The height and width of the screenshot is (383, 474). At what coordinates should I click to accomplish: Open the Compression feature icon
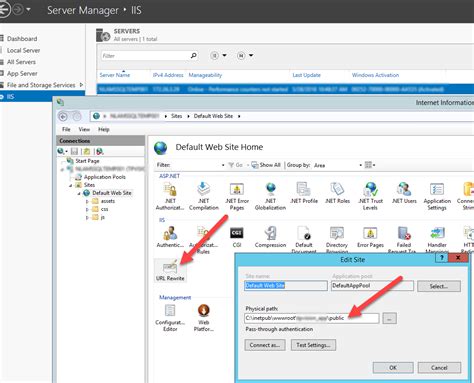[270, 237]
